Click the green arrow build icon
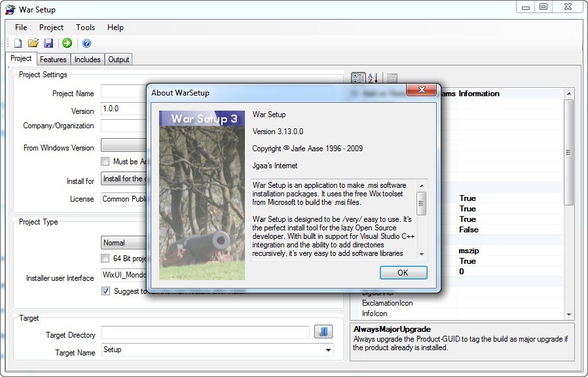The height and width of the screenshot is (377, 588). point(67,43)
